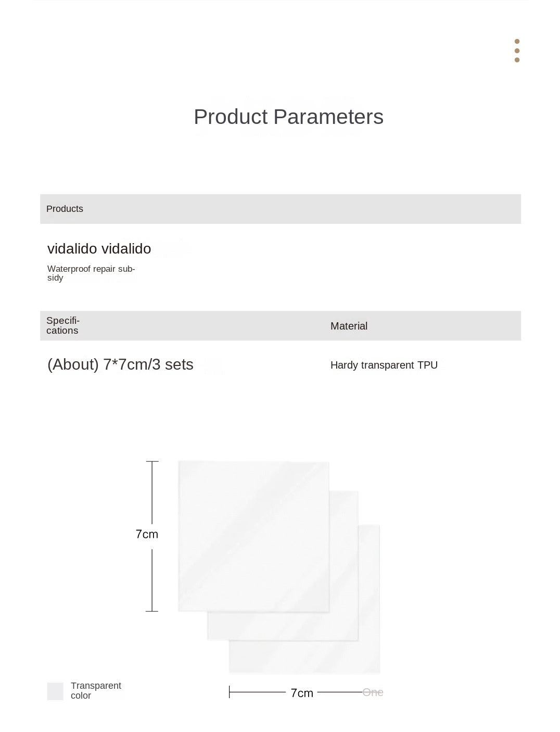Click the top cap of the vertical dimension line
The width and height of the screenshot is (560, 732).
(x=152, y=461)
